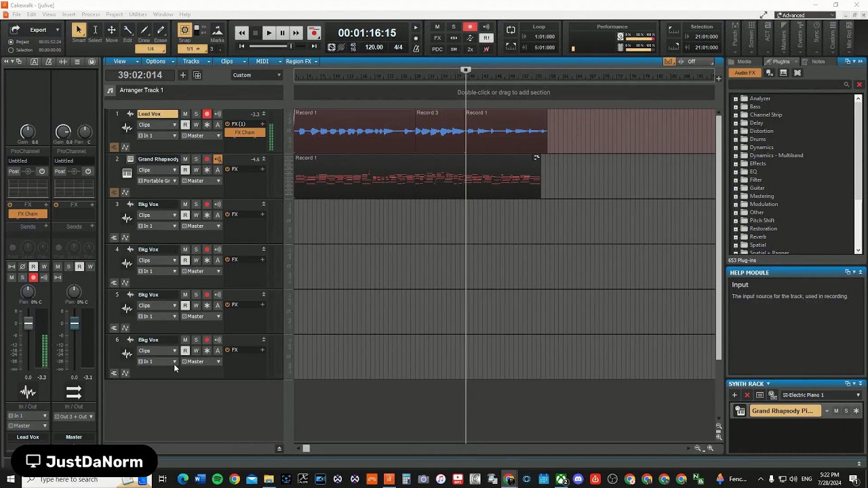Open the Process menu
This screenshot has height=488, width=868.
pyautogui.click(x=90, y=14)
